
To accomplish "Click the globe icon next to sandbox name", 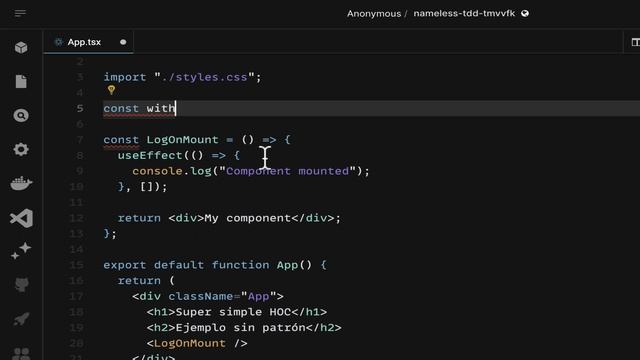I will [x=525, y=13].
